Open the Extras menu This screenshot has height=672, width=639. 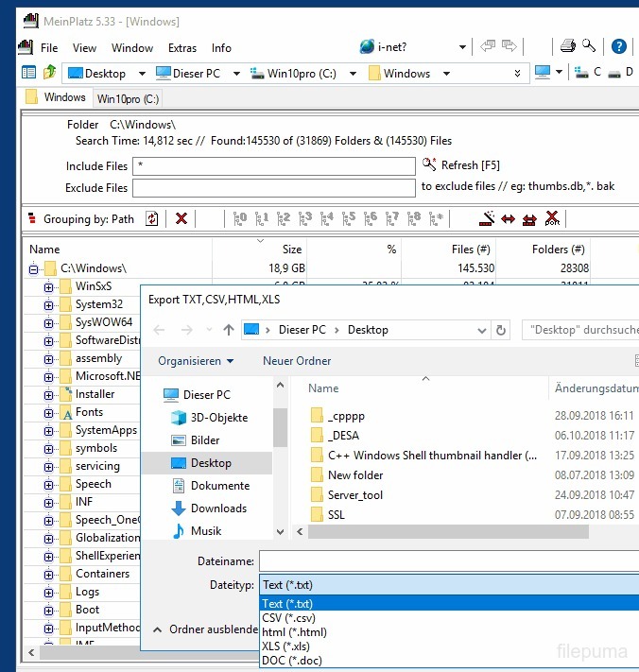[x=182, y=47]
